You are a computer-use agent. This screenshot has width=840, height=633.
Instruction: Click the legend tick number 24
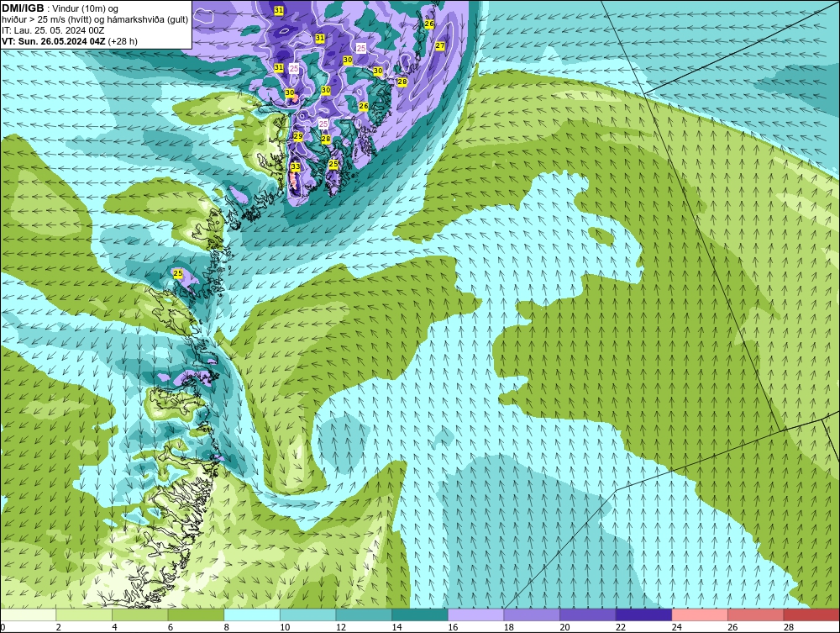point(676,627)
